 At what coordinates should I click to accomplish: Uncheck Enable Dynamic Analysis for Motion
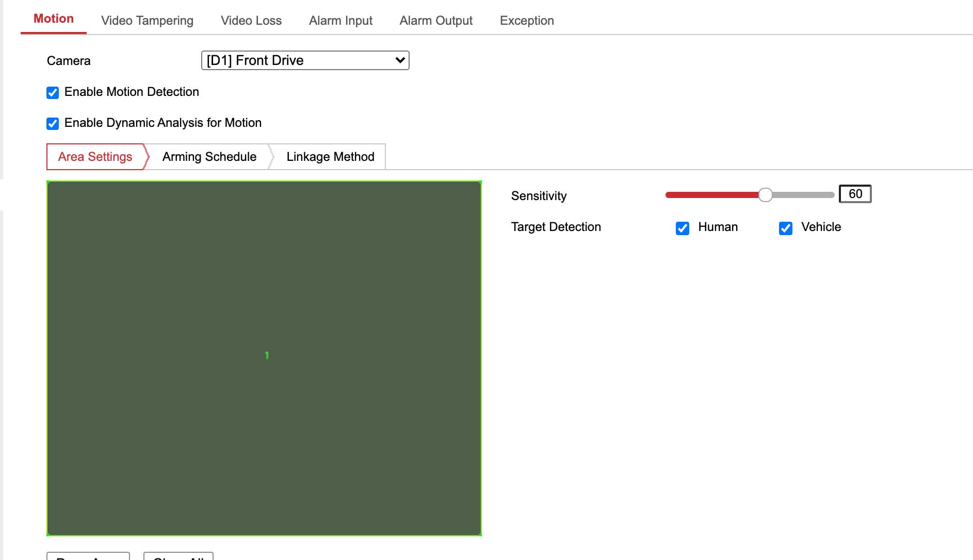pos(53,124)
